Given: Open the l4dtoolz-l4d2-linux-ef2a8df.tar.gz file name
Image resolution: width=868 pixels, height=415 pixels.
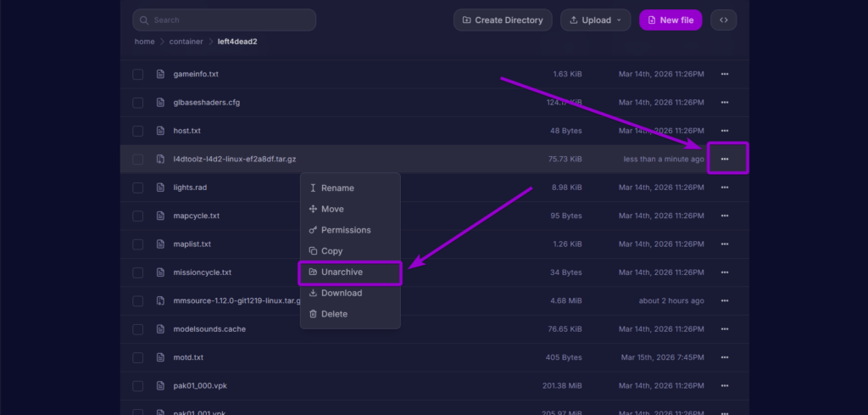Looking at the screenshot, I should click(235, 159).
